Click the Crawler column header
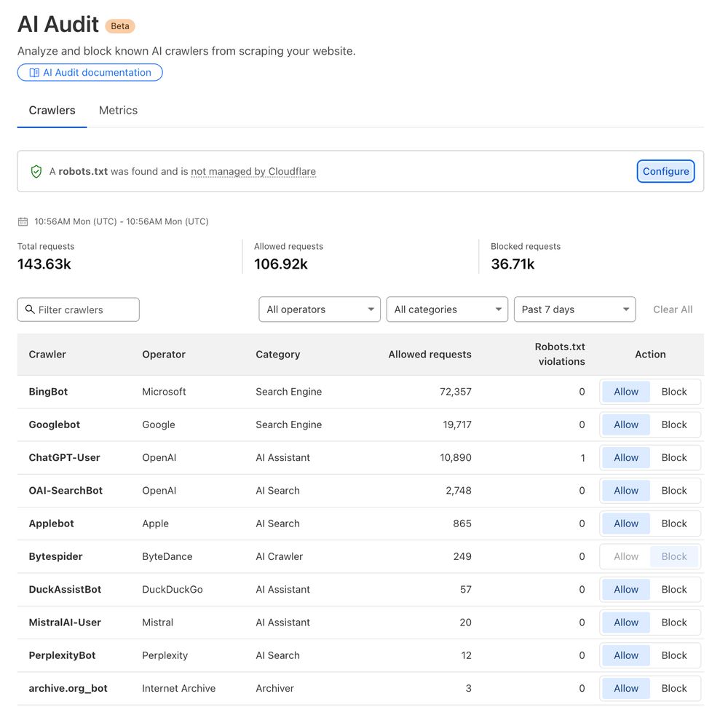728x707 pixels. (47, 355)
